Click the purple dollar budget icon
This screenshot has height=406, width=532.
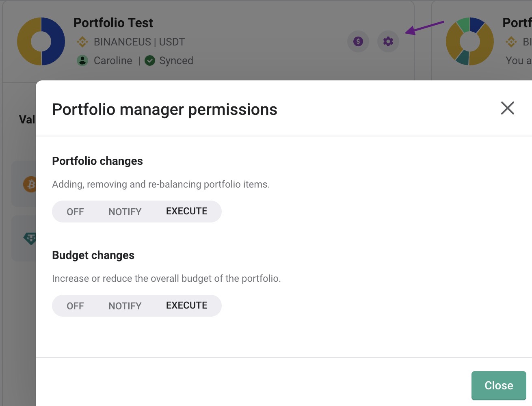tap(358, 41)
